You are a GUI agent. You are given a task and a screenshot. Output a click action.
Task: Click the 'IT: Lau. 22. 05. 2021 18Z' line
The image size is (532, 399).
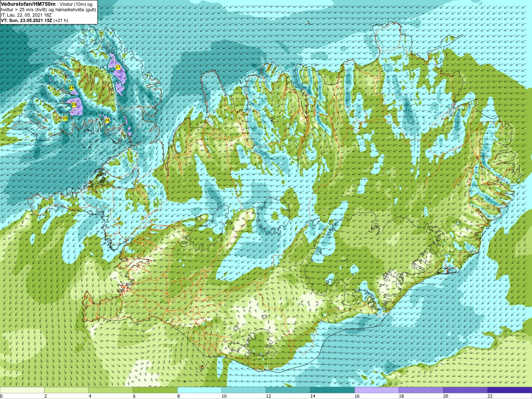[26, 15]
